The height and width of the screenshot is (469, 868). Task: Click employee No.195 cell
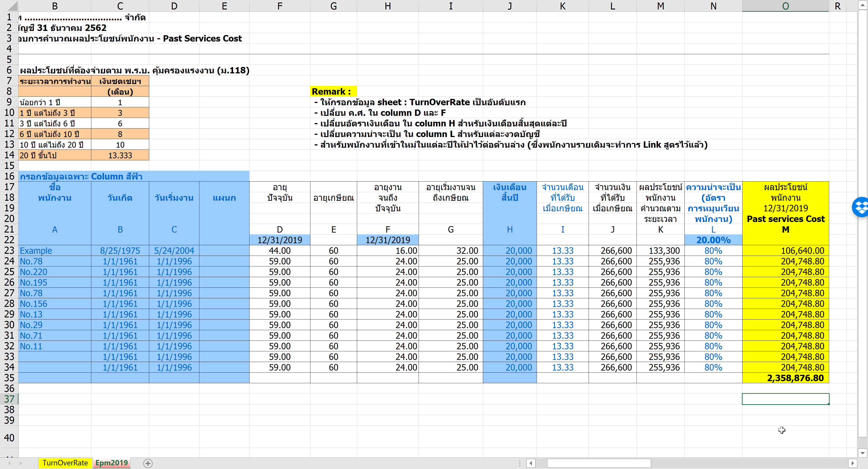coord(54,282)
